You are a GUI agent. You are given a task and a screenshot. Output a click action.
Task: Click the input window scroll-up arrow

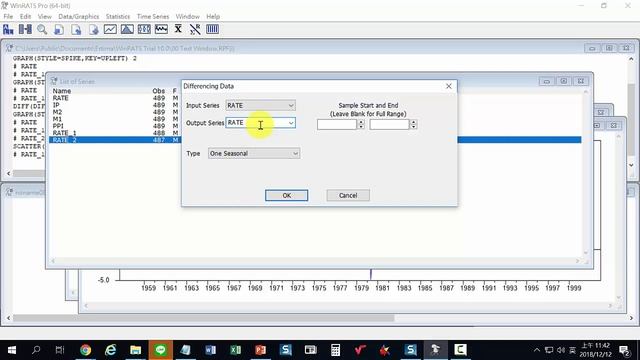pyautogui.click(x=631, y=59)
